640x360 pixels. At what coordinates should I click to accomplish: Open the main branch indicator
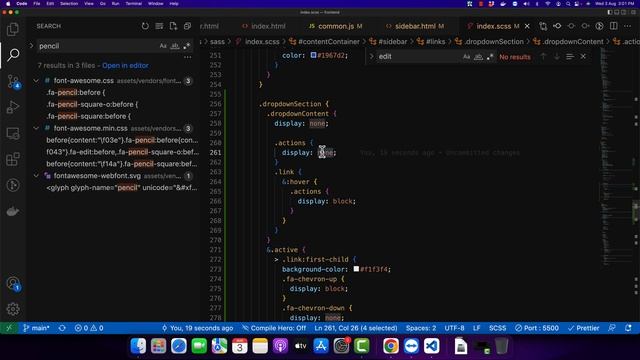coord(36,328)
